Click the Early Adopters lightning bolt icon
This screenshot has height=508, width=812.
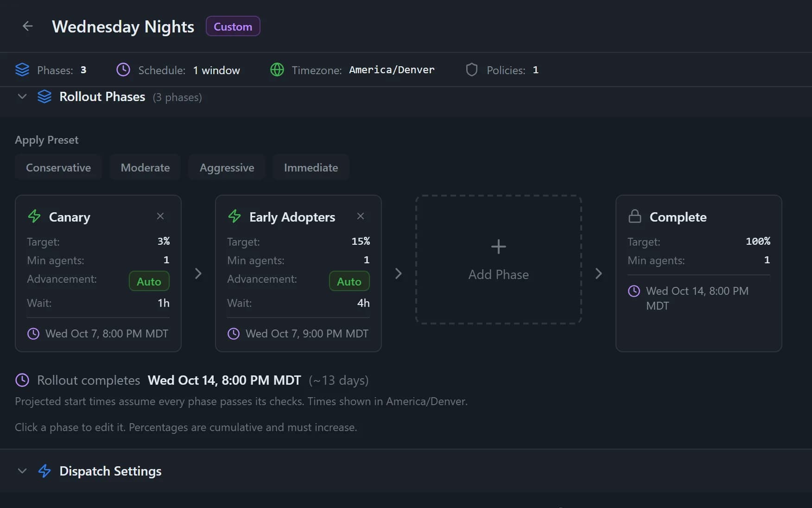(235, 216)
